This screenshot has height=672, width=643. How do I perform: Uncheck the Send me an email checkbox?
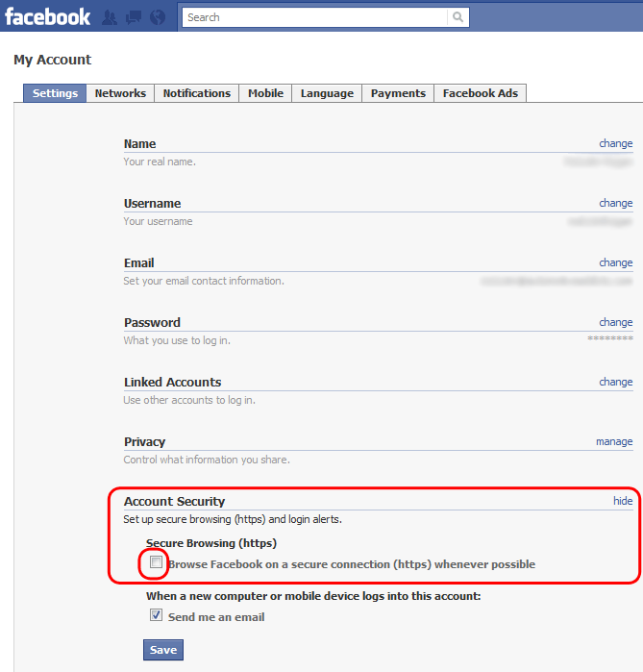[156, 616]
